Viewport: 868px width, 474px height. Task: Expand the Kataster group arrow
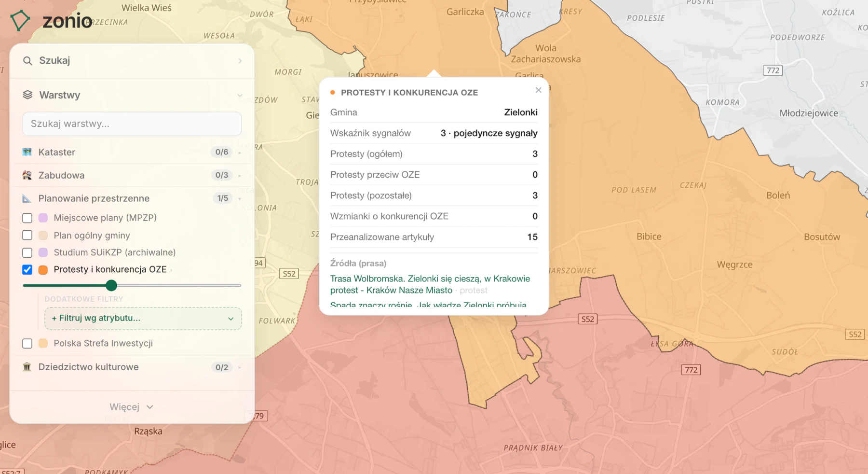pos(240,153)
